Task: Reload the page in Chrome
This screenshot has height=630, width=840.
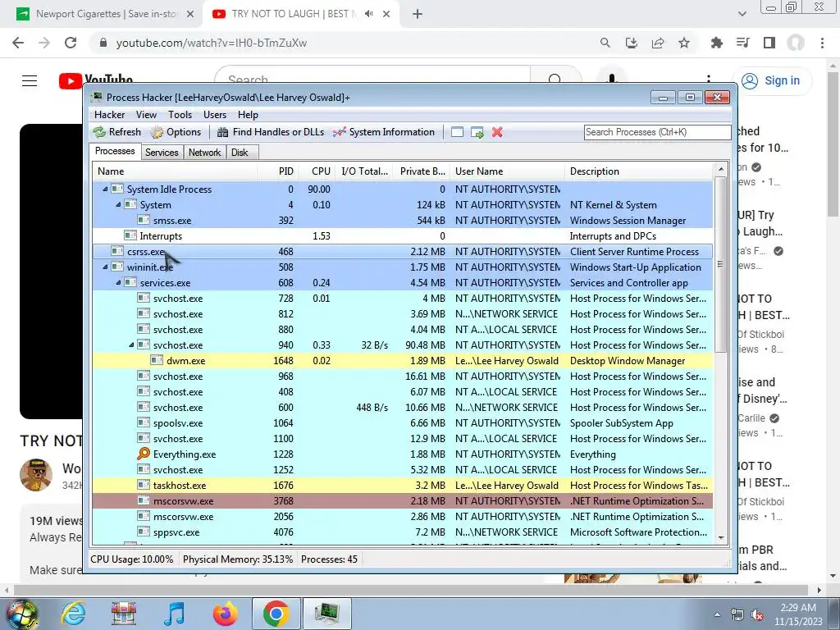Action: click(x=71, y=43)
